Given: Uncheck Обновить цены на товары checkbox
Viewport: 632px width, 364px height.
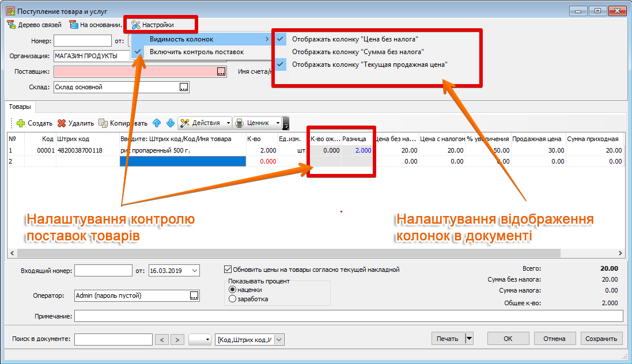Looking at the screenshot, I should (228, 270).
